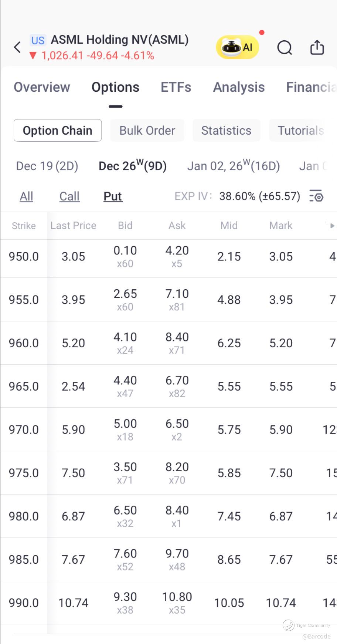The height and width of the screenshot is (644, 337).
Task: Switch to the Overview tab
Action: [x=42, y=87]
